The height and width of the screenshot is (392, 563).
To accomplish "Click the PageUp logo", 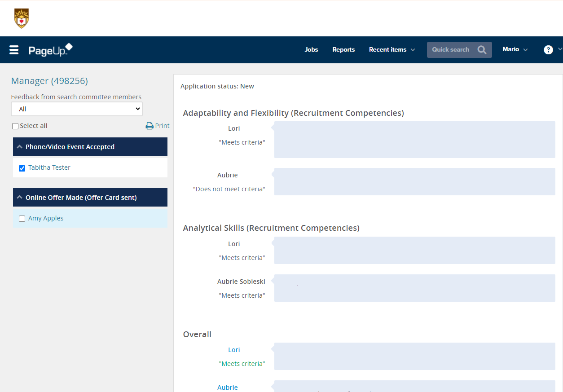I will (50, 50).
